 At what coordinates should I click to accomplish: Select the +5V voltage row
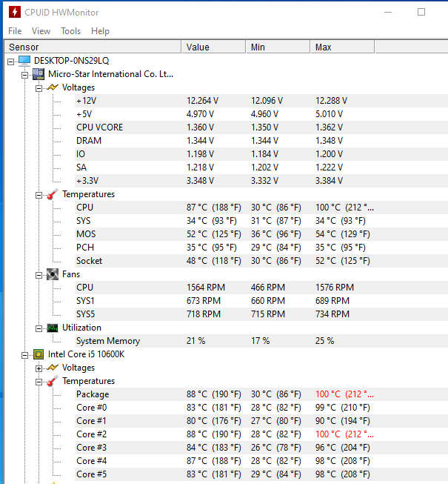coord(261,114)
